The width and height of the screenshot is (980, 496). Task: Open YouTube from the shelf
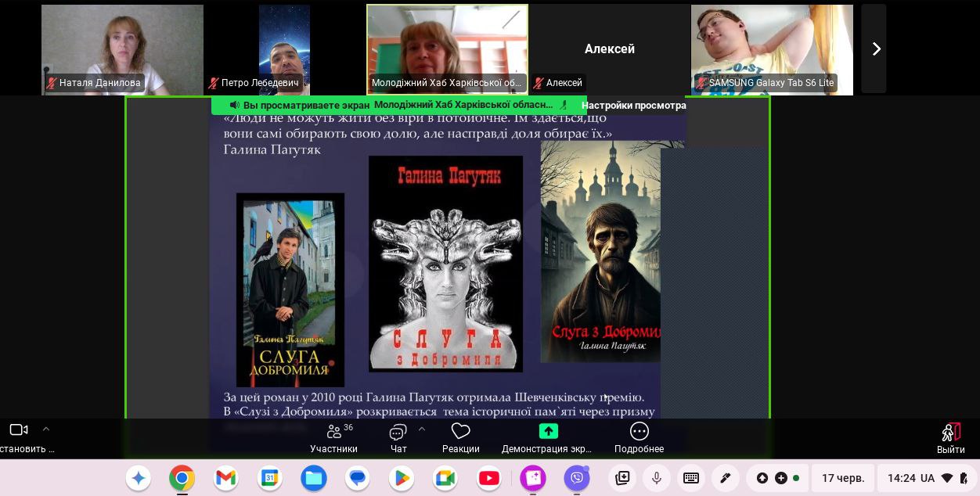[x=489, y=478]
